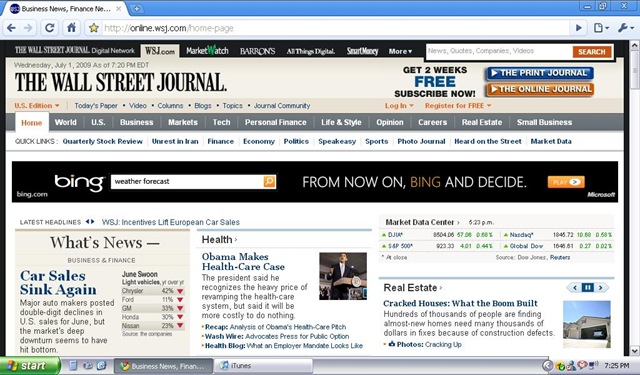Click the Bing orange search icon
This screenshot has height=375, width=640.
(x=269, y=182)
